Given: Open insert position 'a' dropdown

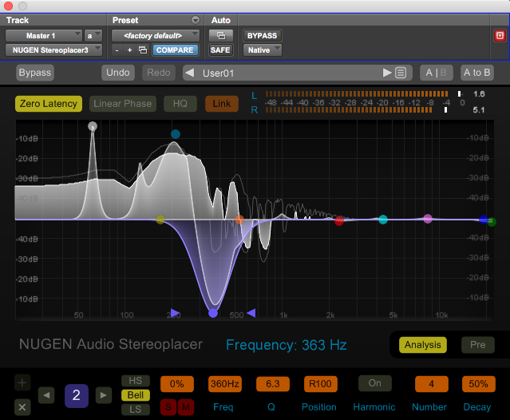Looking at the screenshot, I should [x=93, y=35].
